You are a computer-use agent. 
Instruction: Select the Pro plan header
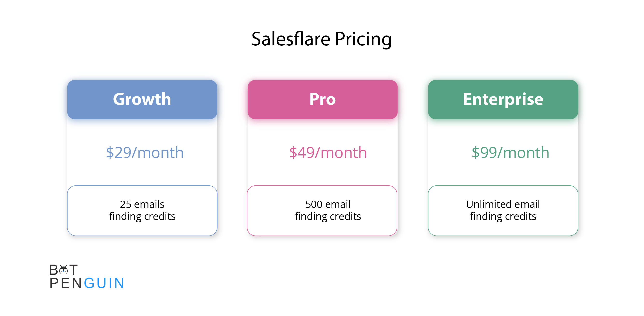click(322, 99)
